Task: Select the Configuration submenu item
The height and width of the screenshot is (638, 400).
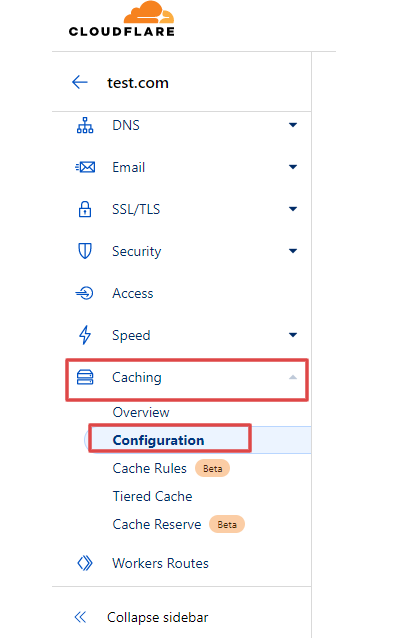Action: coord(158,440)
